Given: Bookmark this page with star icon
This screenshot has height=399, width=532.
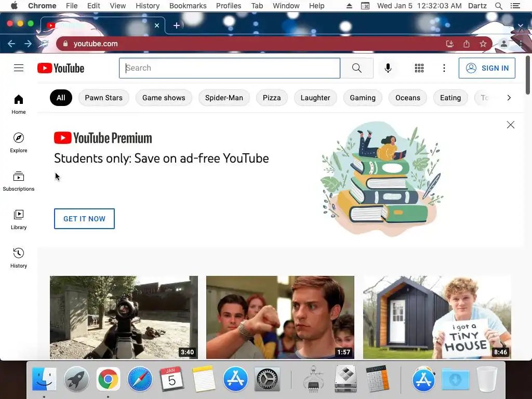Looking at the screenshot, I should [x=483, y=44].
